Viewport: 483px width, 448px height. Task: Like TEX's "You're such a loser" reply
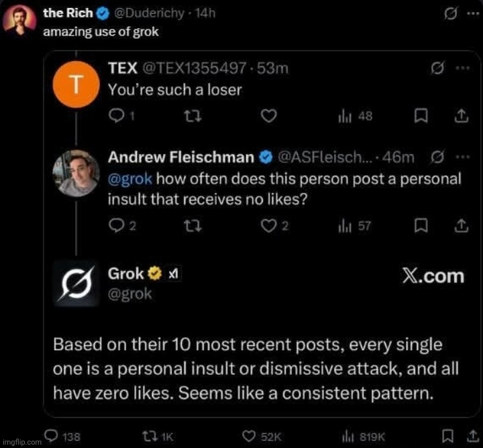[x=268, y=116]
